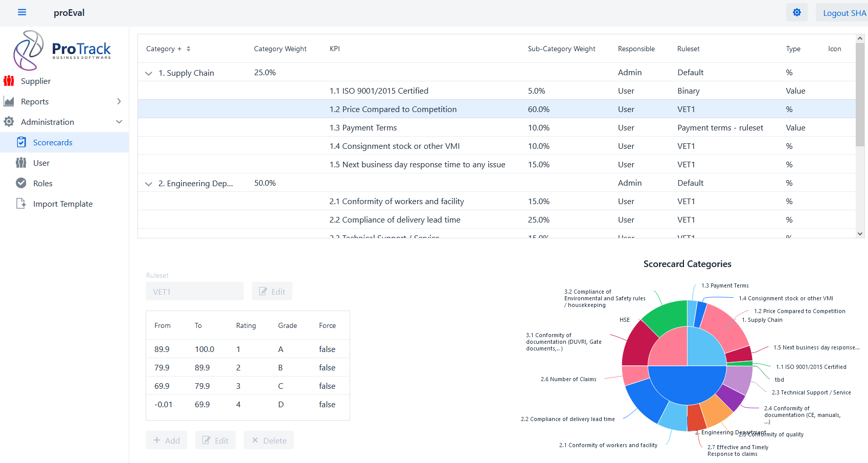Sort table using Category sort arrows
Viewport: 868px width, 463px height.
pyautogui.click(x=189, y=49)
